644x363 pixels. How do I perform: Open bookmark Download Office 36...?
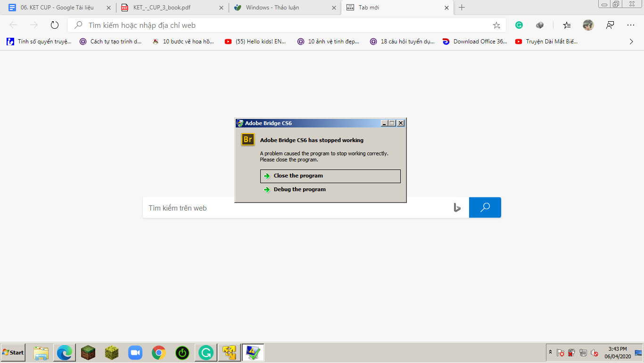pos(475,42)
